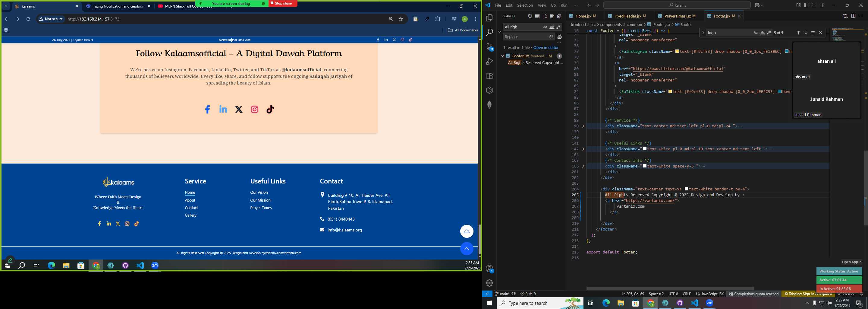Open Chrome tab search dropdown arrow

(x=6, y=6)
